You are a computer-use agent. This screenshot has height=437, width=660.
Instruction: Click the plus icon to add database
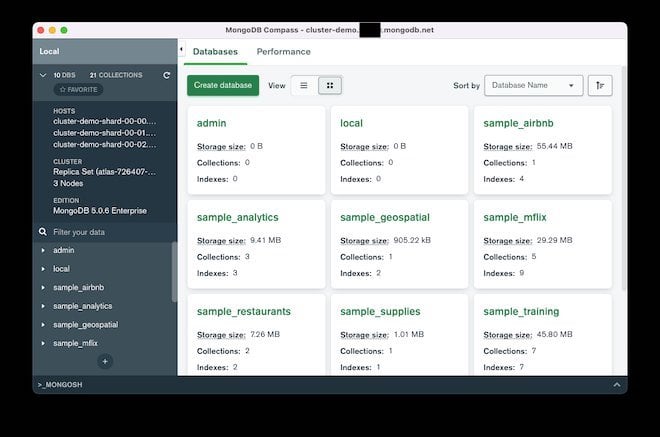click(105, 361)
